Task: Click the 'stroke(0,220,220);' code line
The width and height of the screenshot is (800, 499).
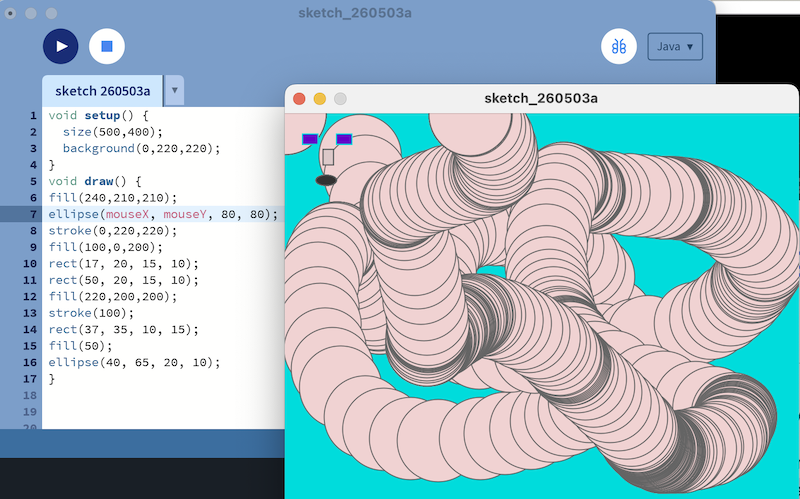Action: point(113,231)
